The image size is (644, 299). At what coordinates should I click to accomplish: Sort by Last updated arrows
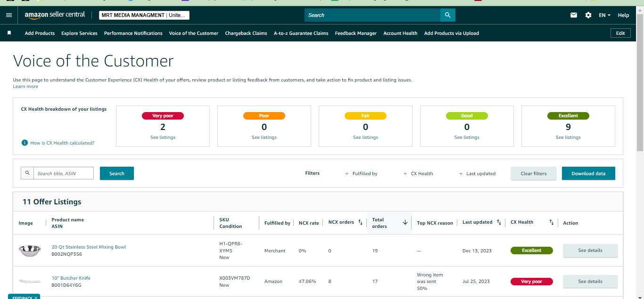(x=499, y=222)
